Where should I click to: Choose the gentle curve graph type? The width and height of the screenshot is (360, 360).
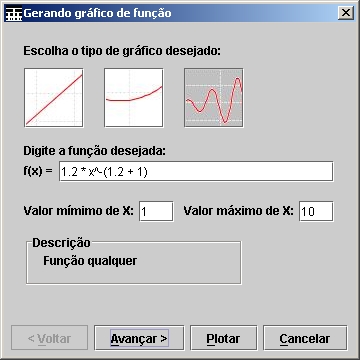[x=134, y=98]
